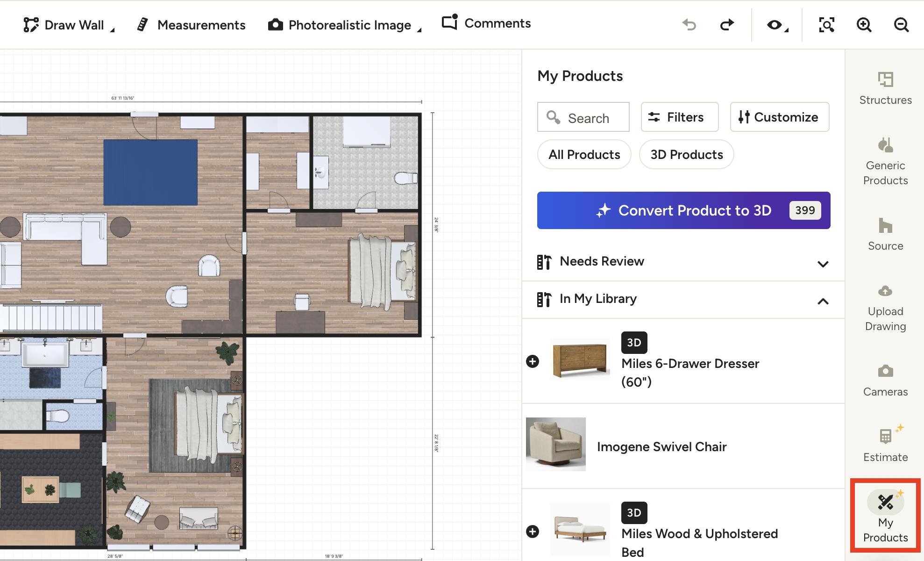Click the Imogene Swivel Chair thumbnail

coord(556,444)
